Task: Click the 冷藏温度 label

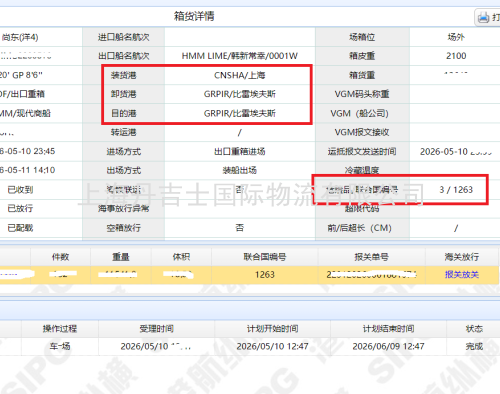Action: pyautogui.click(x=362, y=170)
